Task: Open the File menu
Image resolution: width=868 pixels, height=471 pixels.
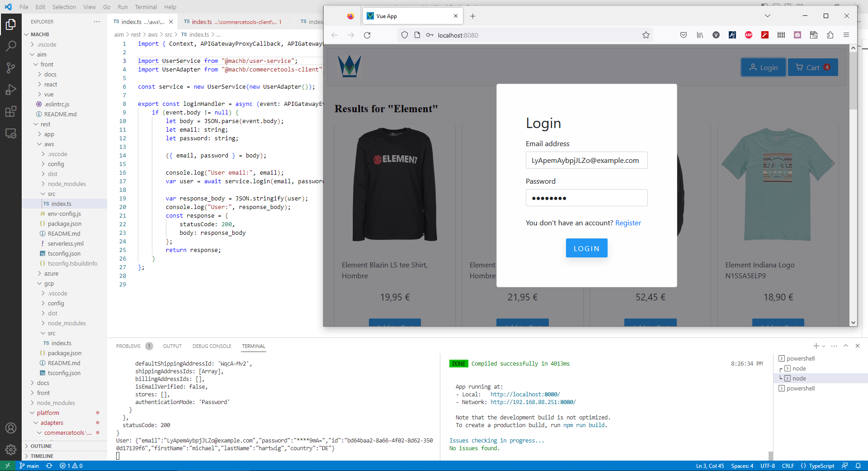Action: (x=24, y=7)
